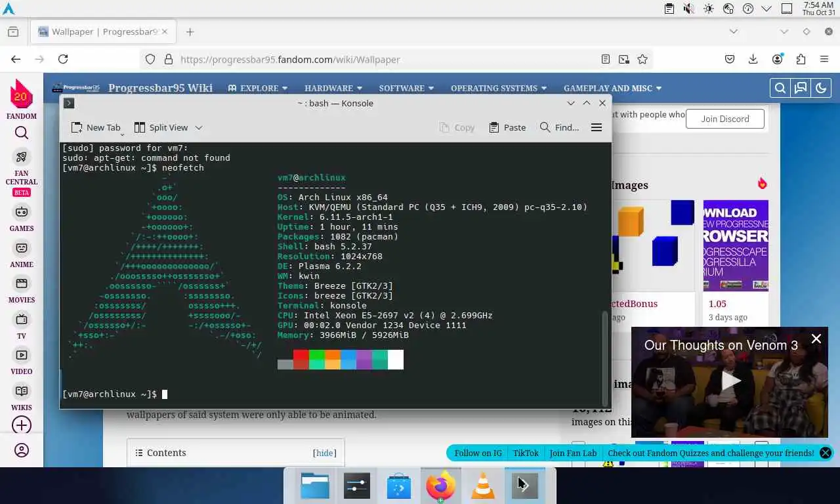
Task: Expand the Split View dropdown arrow
Action: coord(199,127)
